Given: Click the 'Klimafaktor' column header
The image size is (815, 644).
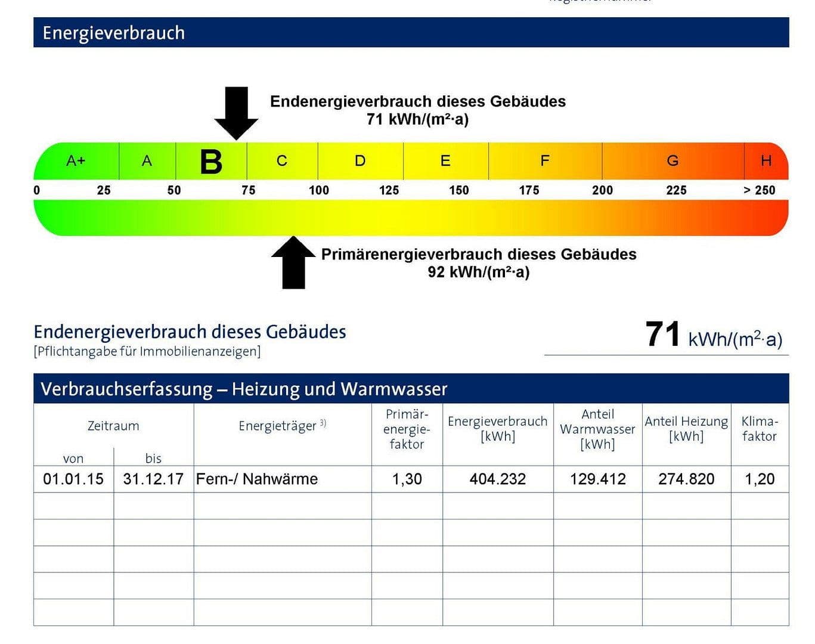Looking at the screenshot, I should pyautogui.click(x=760, y=429).
